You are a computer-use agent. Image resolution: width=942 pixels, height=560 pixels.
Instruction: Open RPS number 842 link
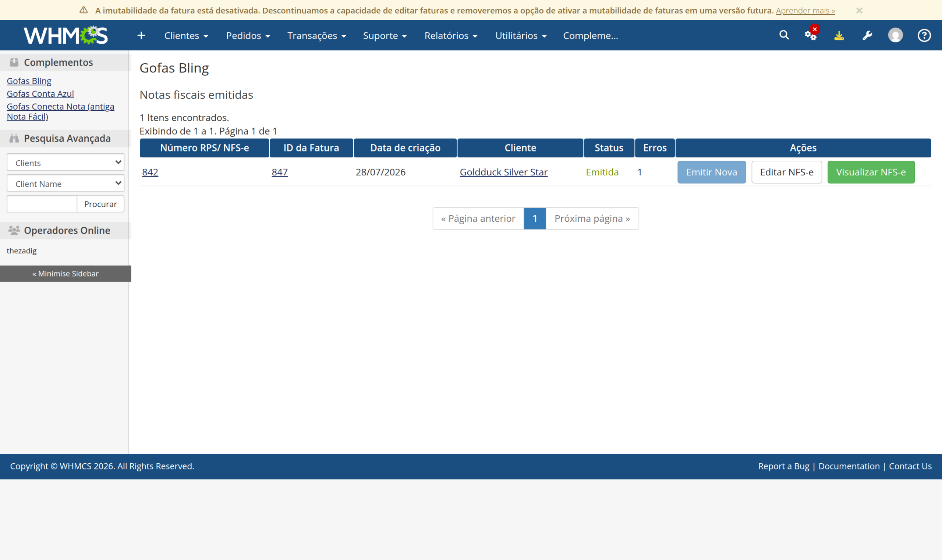click(150, 172)
